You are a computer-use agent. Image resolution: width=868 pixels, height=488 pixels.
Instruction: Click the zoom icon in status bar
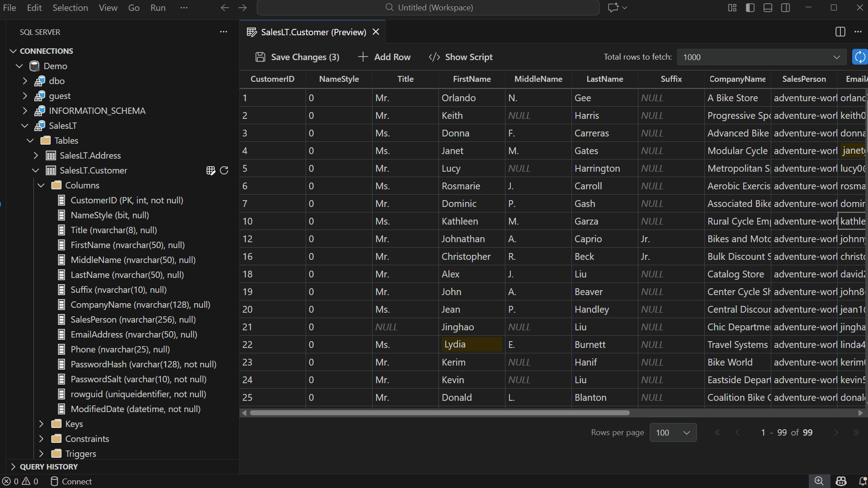[819, 481]
